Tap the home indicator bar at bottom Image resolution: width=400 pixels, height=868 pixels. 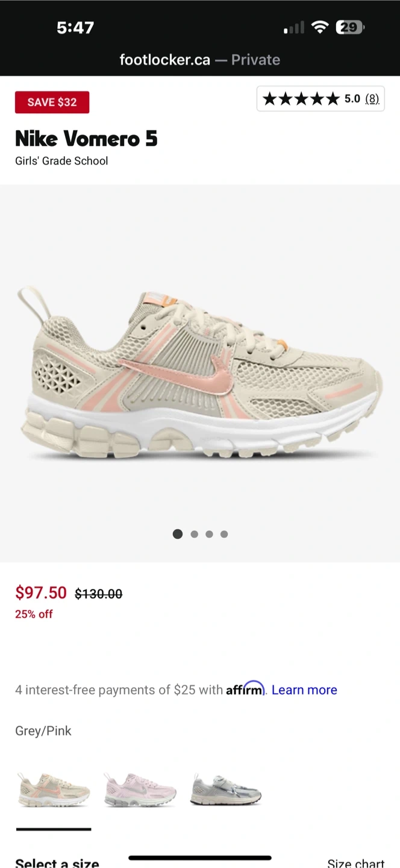(x=200, y=857)
